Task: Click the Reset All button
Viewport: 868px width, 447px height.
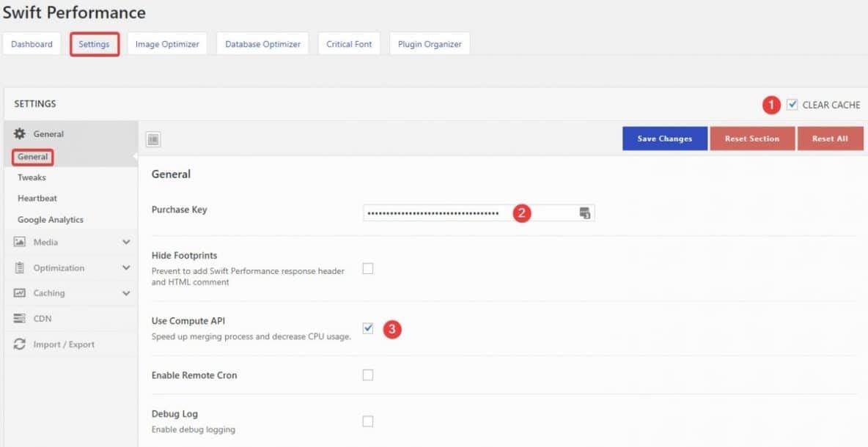Action: coord(830,138)
